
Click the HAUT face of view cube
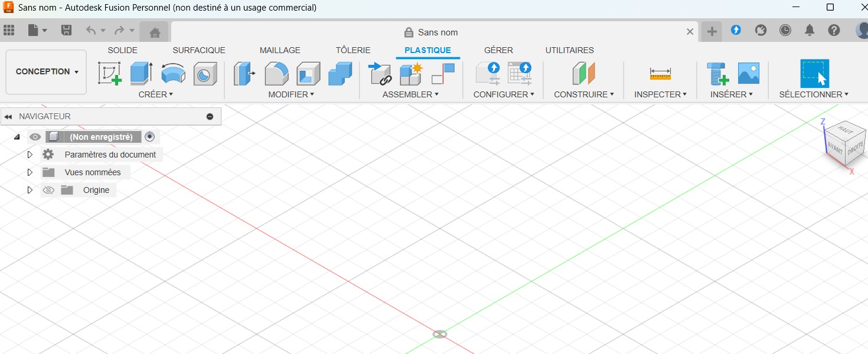pyautogui.click(x=845, y=129)
